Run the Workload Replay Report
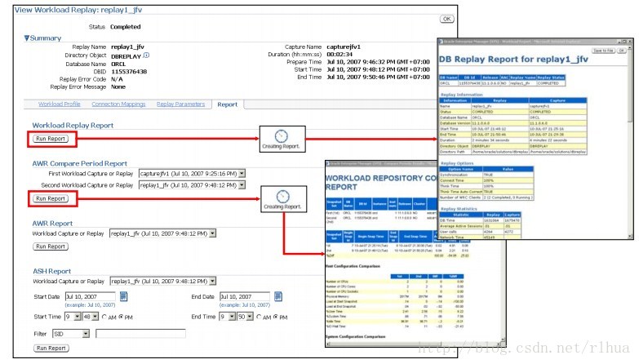Screen dimensions: 639x364 [51, 139]
